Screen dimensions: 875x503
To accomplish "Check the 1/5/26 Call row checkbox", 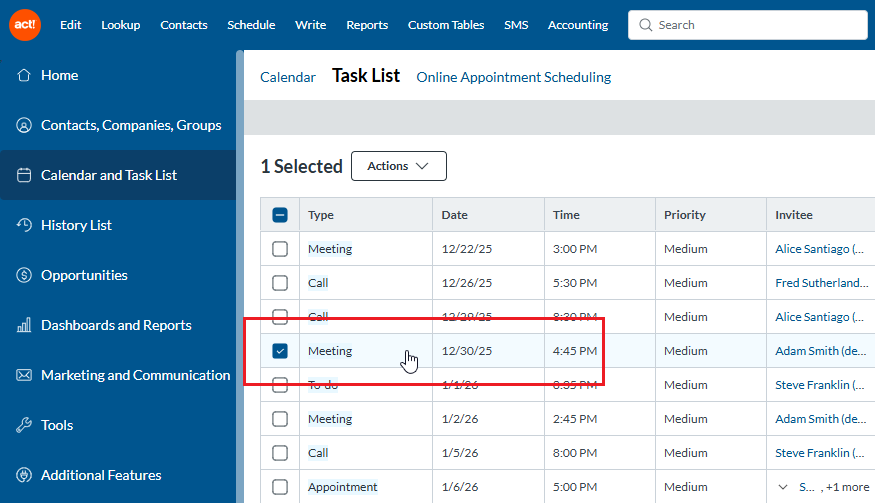I will click(x=280, y=453).
